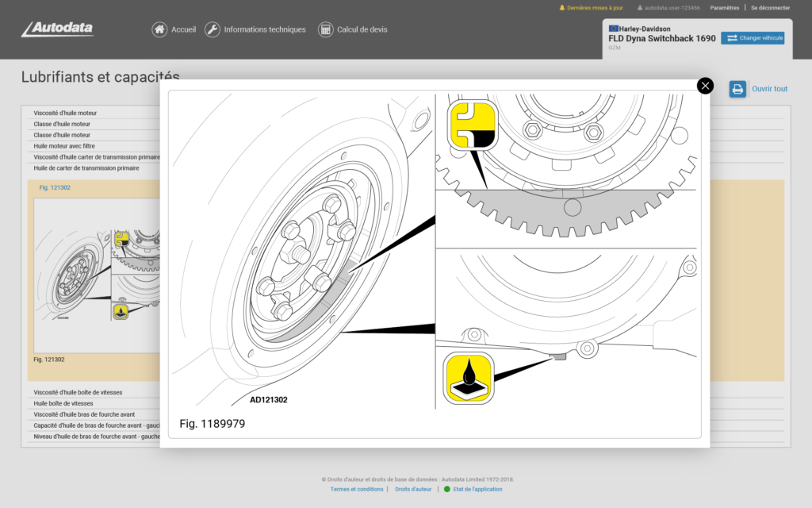Screen dimensions: 812x508
Task: Check the Etat de l'application status
Action: tap(477, 489)
